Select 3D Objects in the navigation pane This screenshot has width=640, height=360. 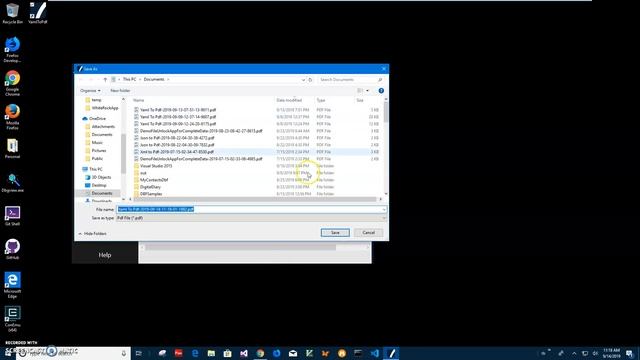101,178
